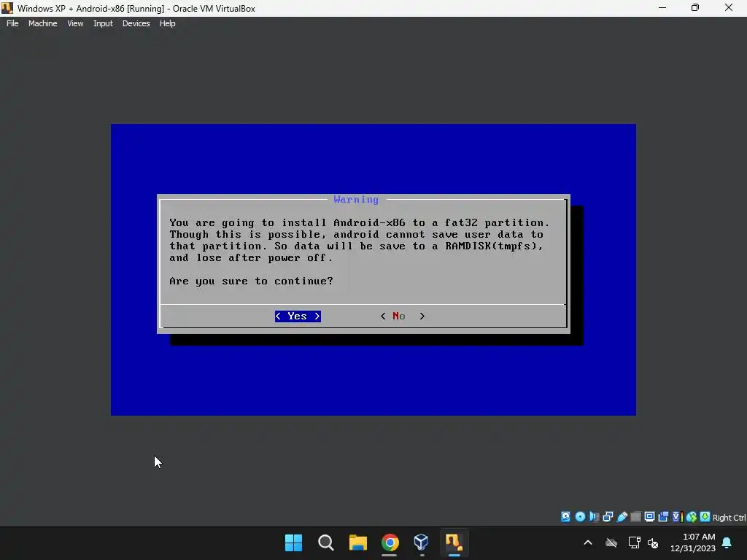Image resolution: width=747 pixels, height=560 pixels.
Task: Open File Explorer from taskbar
Action: (x=357, y=542)
